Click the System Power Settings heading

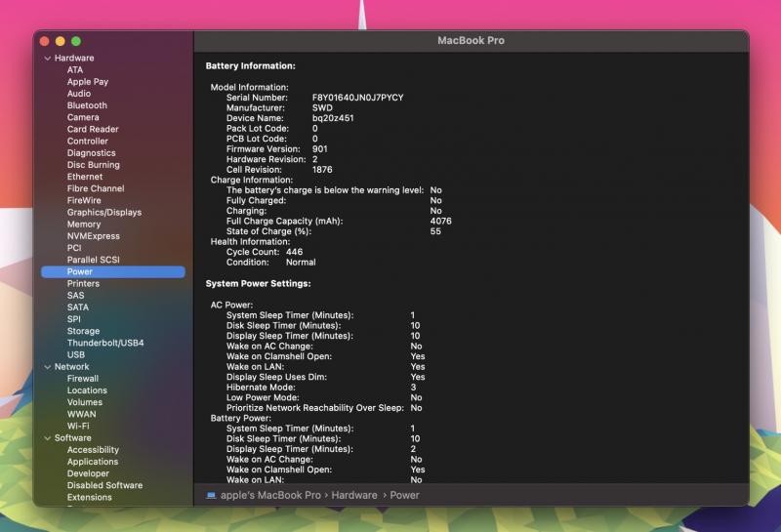[x=258, y=284]
